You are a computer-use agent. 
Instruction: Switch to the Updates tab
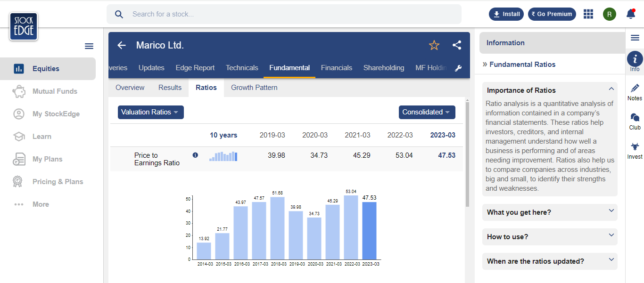click(x=151, y=68)
